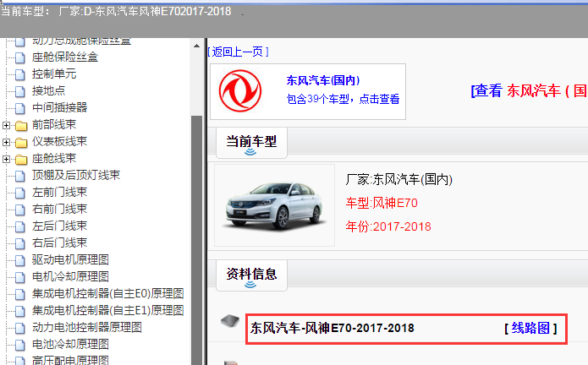Image resolution: width=588 pixels, height=365 pixels.
Task: Click the document icon beside 左前门线束
Action: (x=20, y=193)
